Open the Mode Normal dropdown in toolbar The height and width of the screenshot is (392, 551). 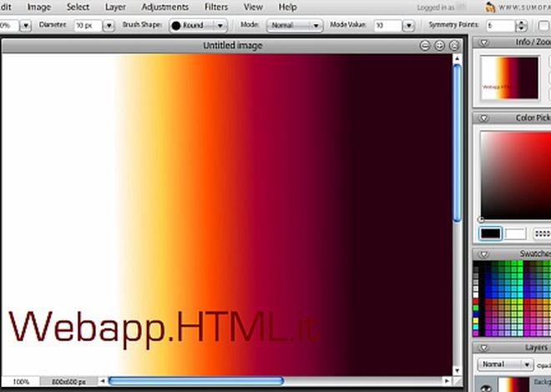pos(295,26)
